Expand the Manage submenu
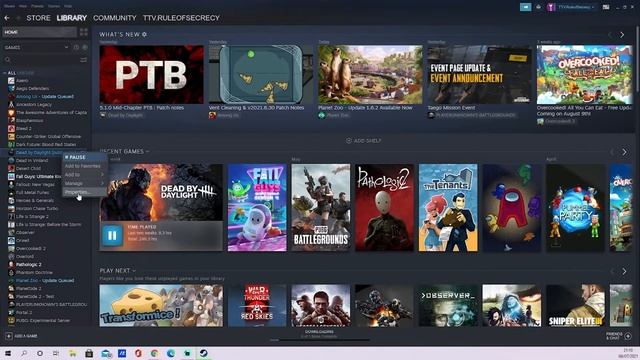The image size is (640, 360). click(x=84, y=183)
